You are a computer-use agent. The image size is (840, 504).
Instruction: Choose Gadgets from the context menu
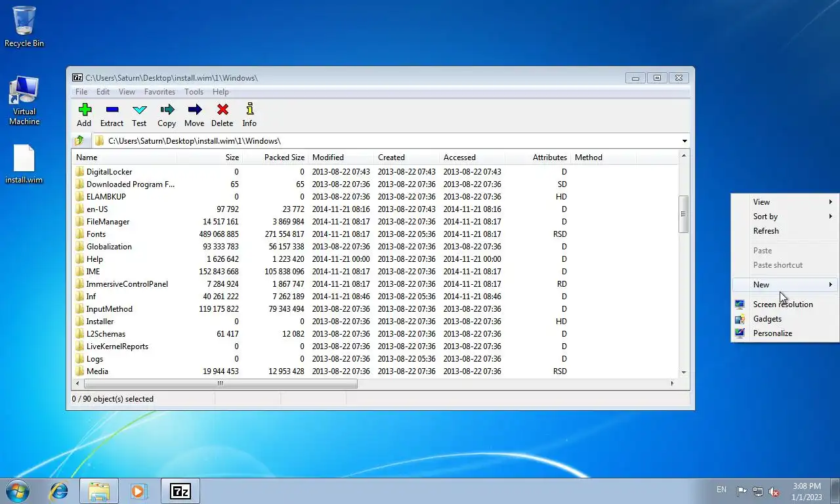[785, 319]
